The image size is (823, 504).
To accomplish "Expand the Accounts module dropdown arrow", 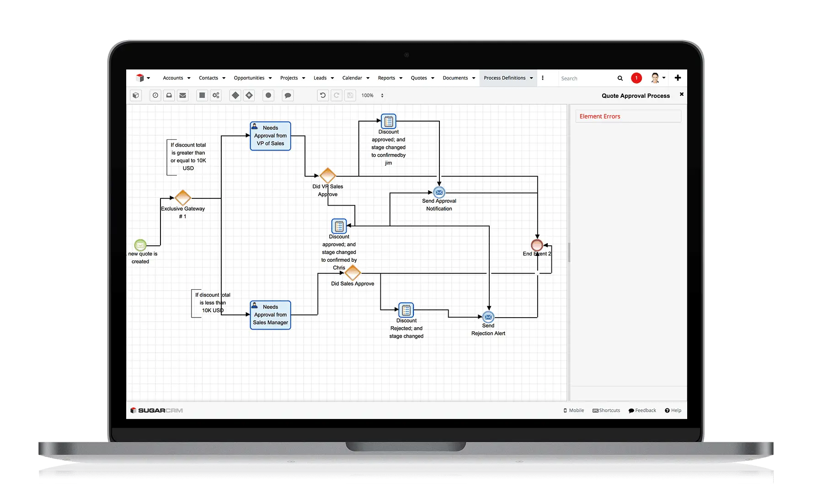I will 189,78.
